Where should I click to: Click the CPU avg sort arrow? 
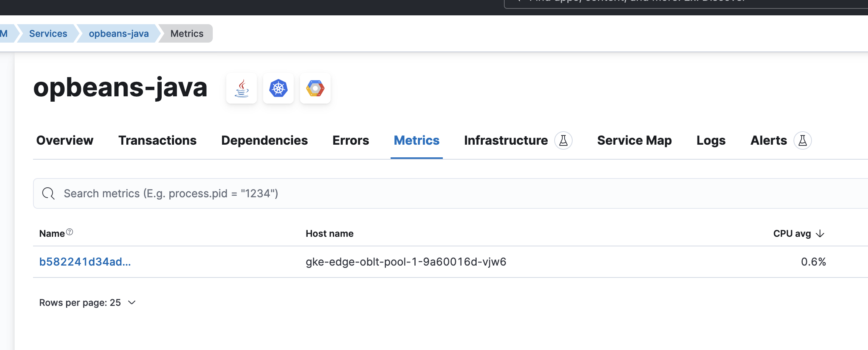click(x=820, y=234)
